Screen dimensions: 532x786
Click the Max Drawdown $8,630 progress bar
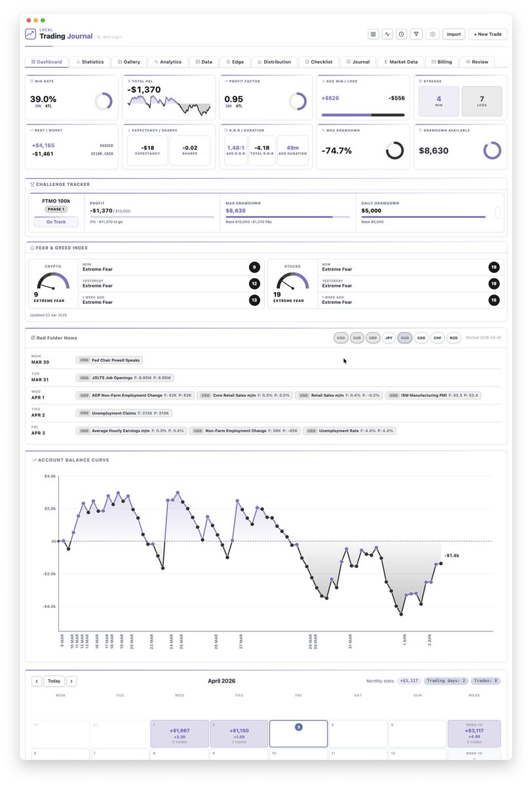287,217
